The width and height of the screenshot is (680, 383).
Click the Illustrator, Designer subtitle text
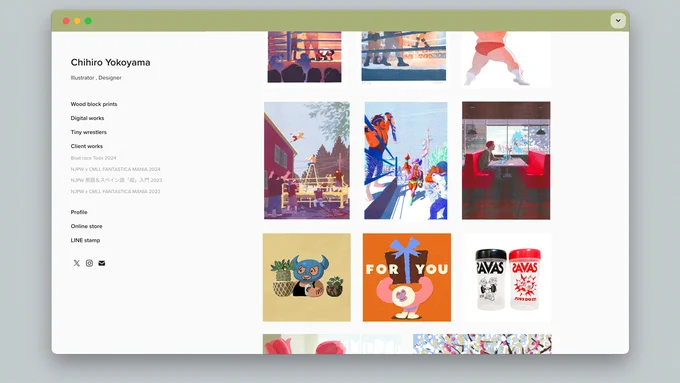[96, 78]
